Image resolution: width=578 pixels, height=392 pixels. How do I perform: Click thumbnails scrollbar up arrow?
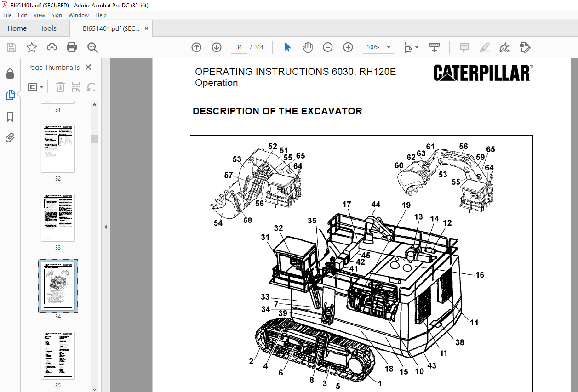click(x=94, y=105)
